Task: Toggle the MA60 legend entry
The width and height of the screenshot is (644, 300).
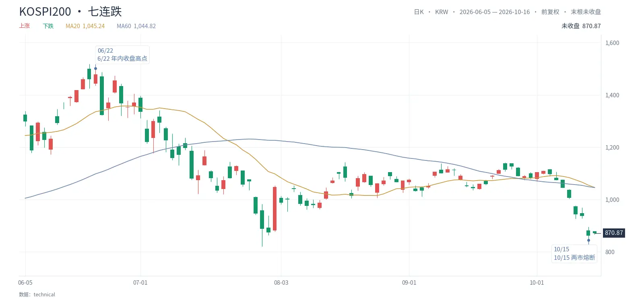Action: coord(136,26)
